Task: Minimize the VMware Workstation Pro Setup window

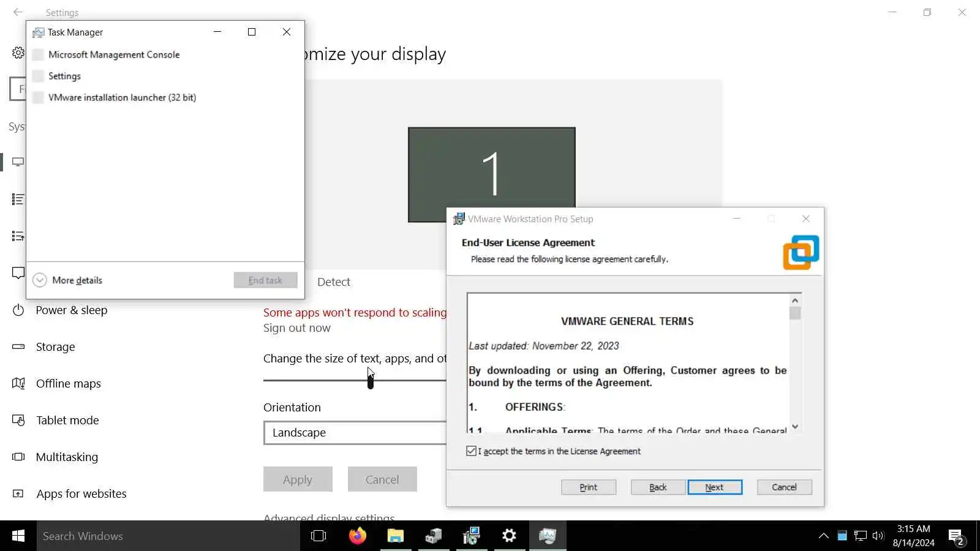Action: point(737,219)
